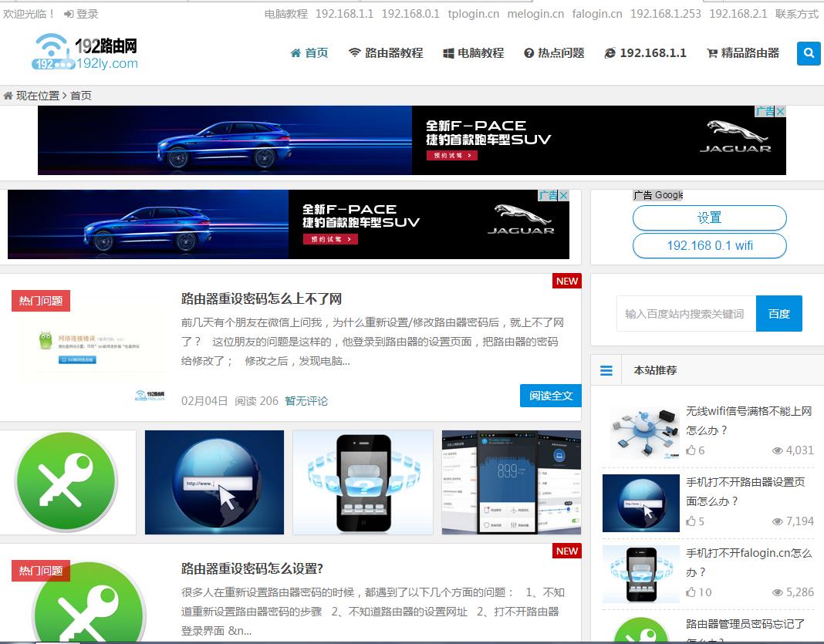Click the thumbs-up icon showing 6 likes

click(691, 450)
